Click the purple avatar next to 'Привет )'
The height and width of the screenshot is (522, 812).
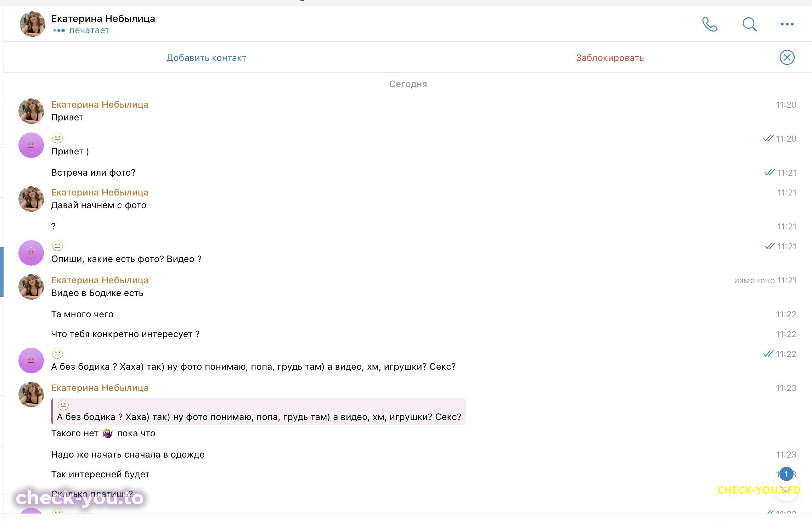click(x=31, y=145)
